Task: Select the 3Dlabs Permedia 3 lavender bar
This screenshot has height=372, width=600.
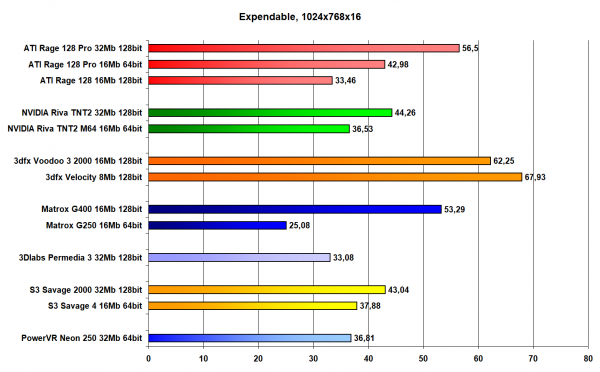Action: [239, 258]
